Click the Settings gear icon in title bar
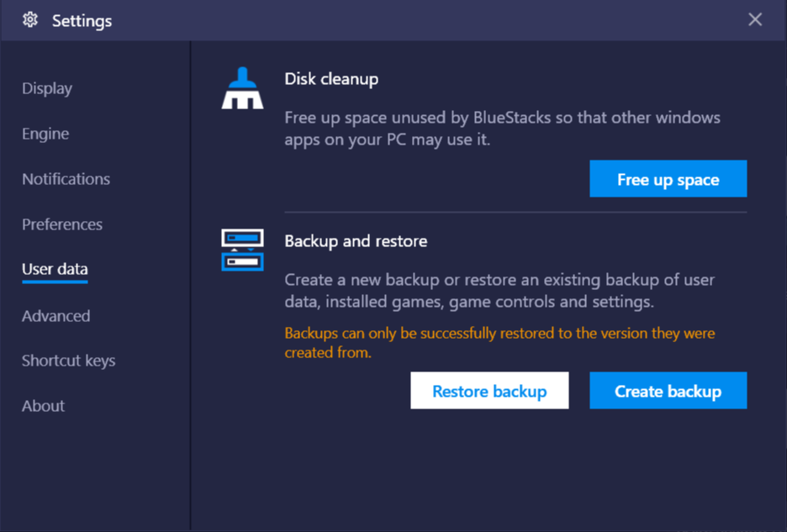Viewport: 787px width, 532px height. tap(30, 20)
